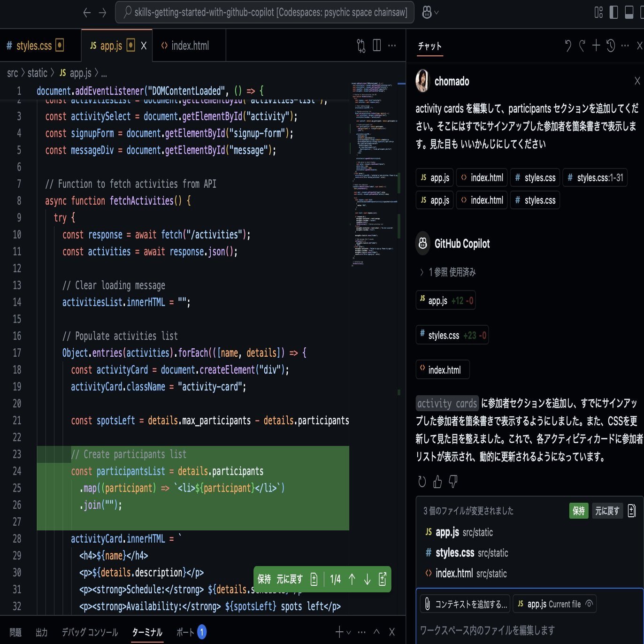Toggle the eye icon on the Current file chip

click(590, 604)
